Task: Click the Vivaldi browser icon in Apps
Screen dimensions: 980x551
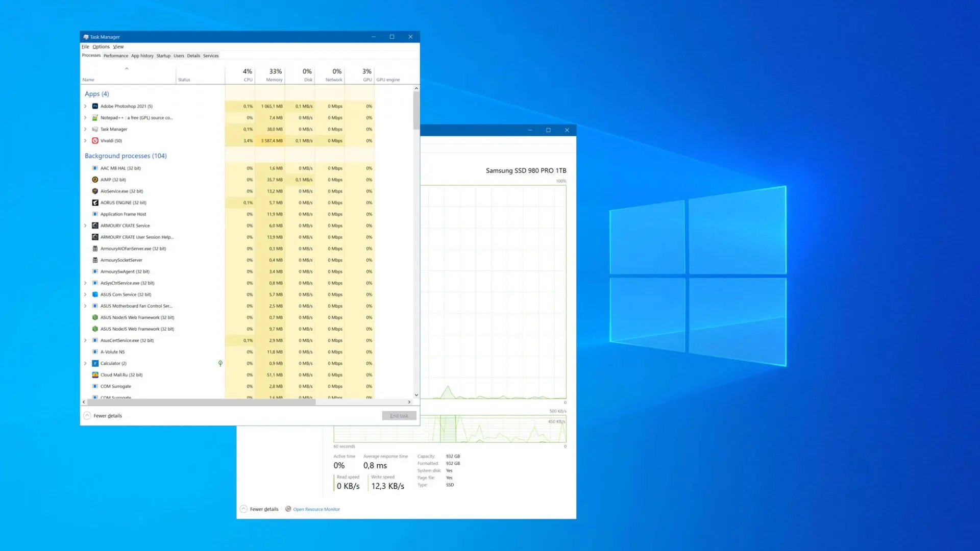Action: coord(95,141)
